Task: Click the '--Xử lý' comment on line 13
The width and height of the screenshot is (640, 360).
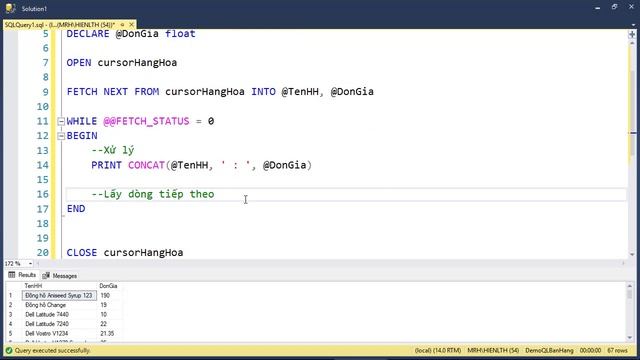Action: (x=113, y=150)
